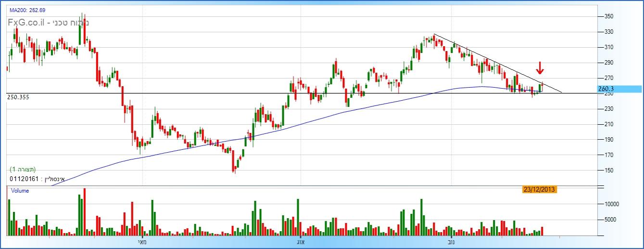Image resolution: width=644 pixels, height=249 pixels.
Task: Click the green (תצורה 1) pattern label
Action: (x=23, y=170)
